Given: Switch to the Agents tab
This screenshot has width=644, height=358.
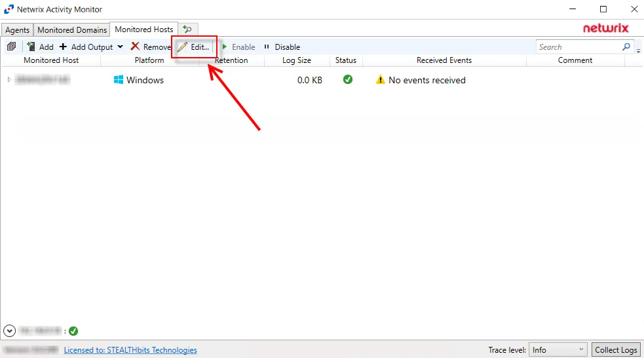Looking at the screenshot, I should 17,30.
